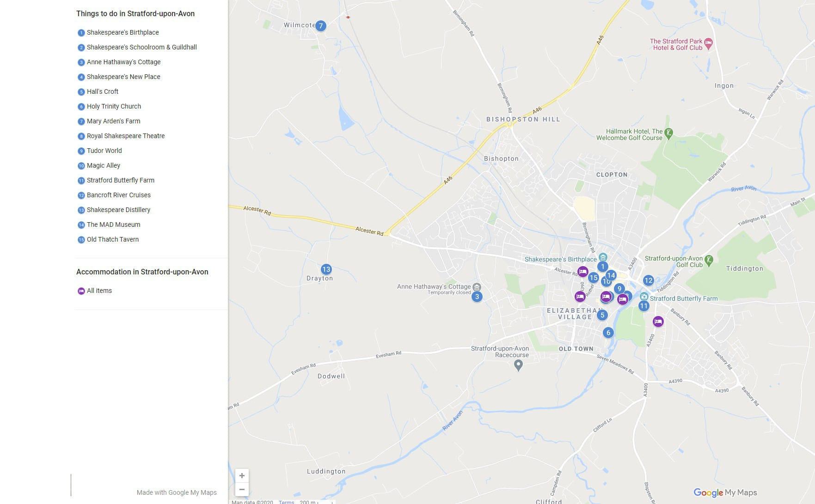Viewport: 815px width, 504px height.
Task: Click museum icon beside Shakespeare's Birthplace map label
Action: pos(603,257)
